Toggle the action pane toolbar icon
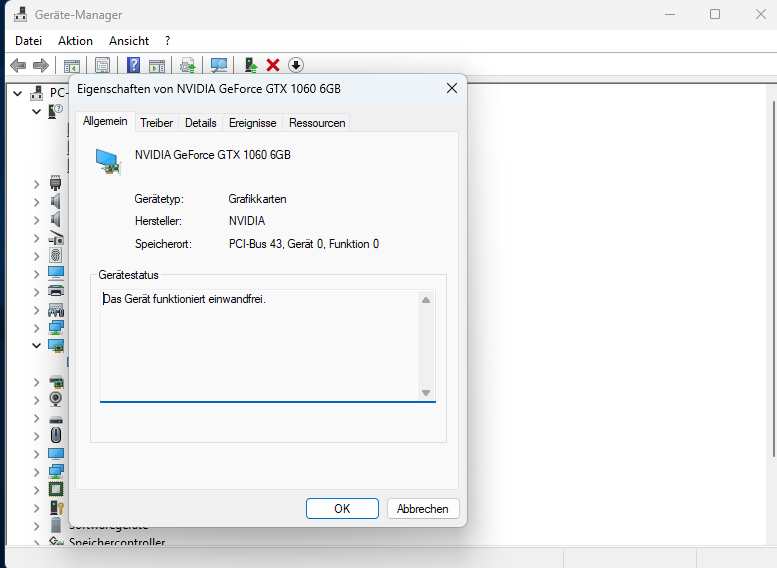777x568 pixels. 157,65
